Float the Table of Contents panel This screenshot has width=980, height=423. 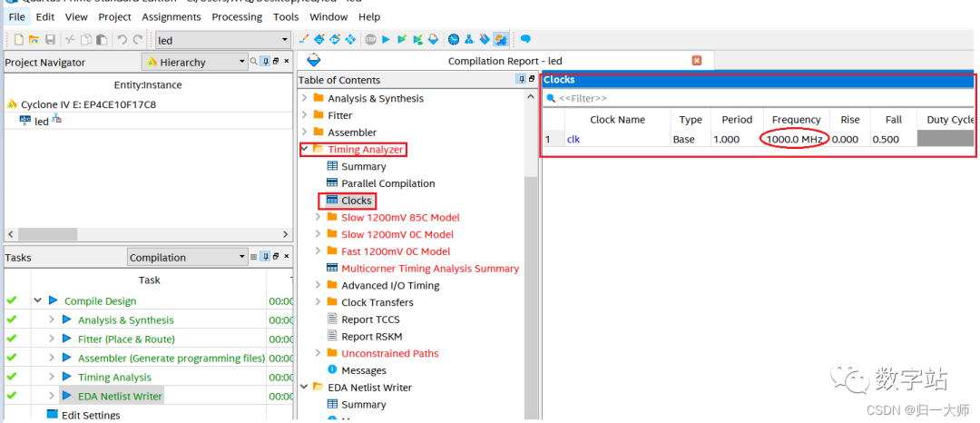[532, 79]
